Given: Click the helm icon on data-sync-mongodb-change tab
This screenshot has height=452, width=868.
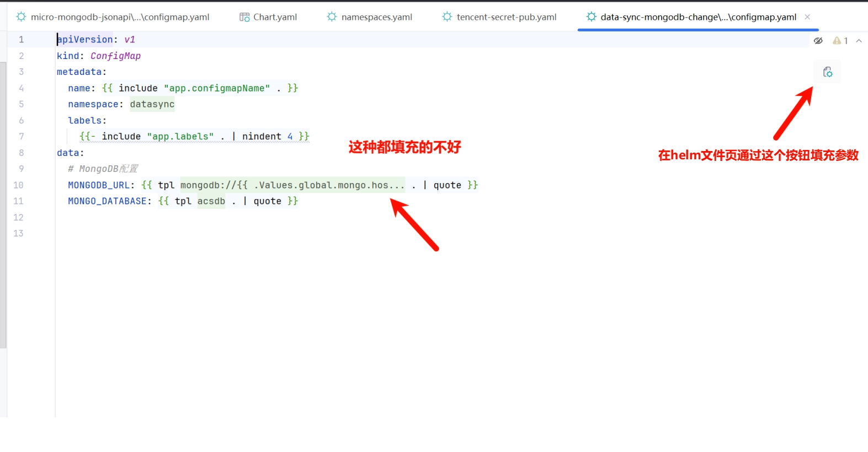Looking at the screenshot, I should (591, 17).
